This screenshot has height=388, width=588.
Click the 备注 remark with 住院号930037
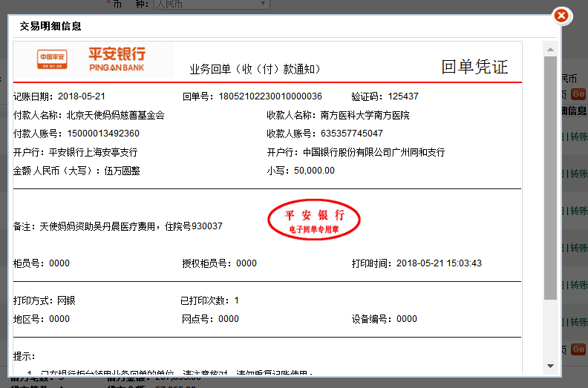[x=118, y=226]
